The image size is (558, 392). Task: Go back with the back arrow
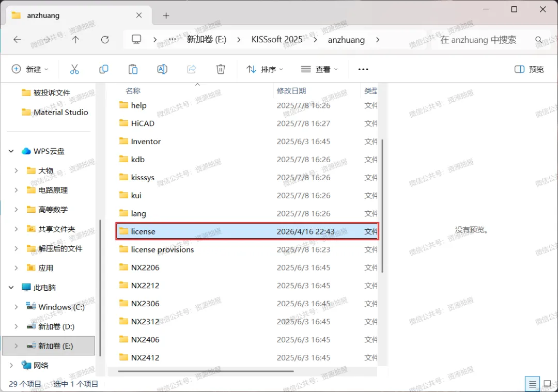coord(17,39)
